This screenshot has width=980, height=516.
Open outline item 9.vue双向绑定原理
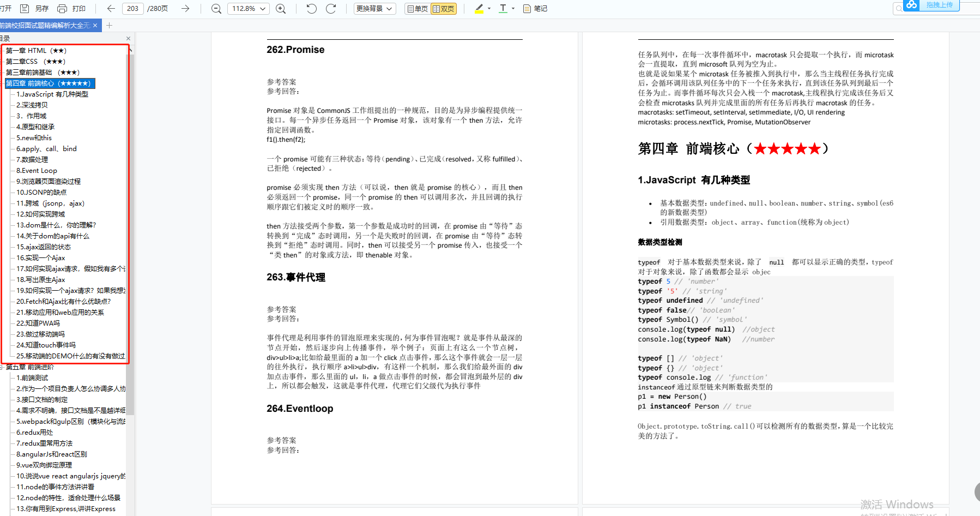click(x=44, y=465)
